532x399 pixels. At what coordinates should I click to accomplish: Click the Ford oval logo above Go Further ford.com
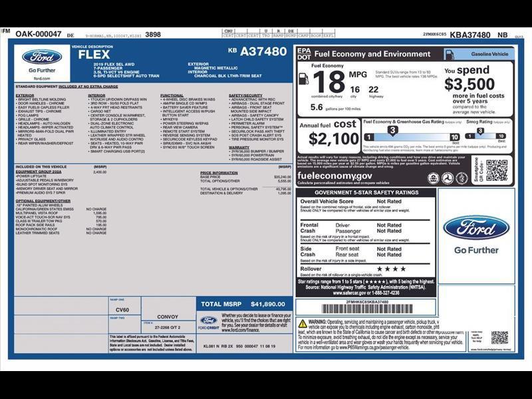coord(42,57)
